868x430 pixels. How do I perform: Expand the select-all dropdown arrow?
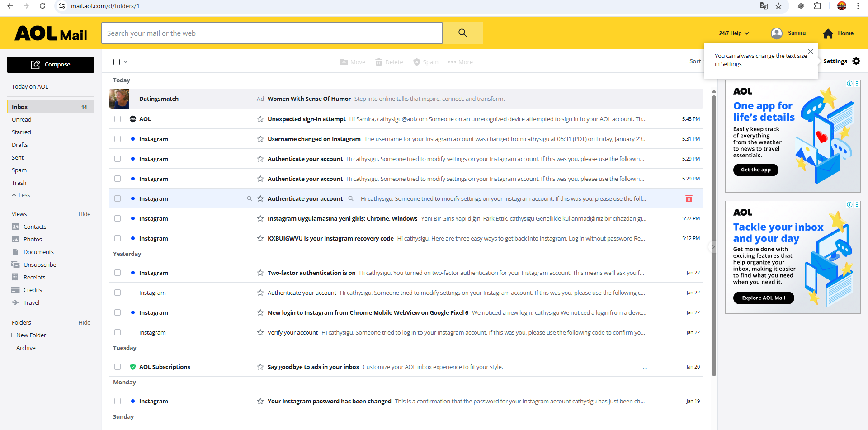pyautogui.click(x=126, y=62)
